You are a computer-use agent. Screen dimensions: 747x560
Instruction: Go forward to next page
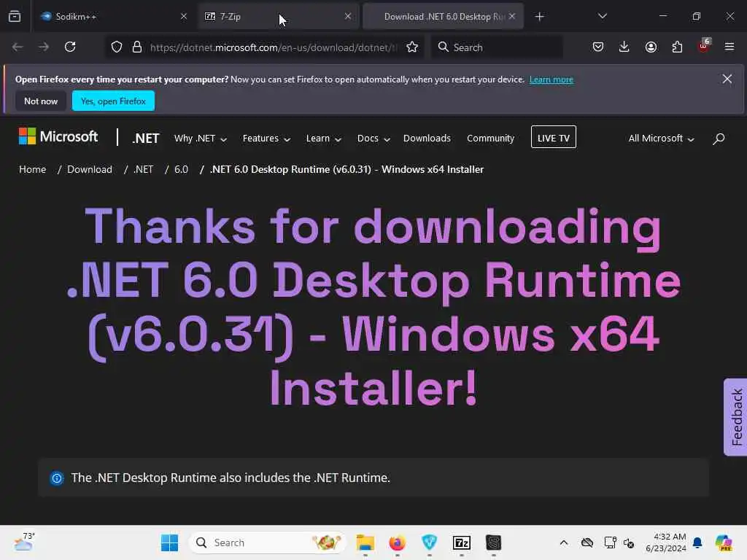coord(44,47)
